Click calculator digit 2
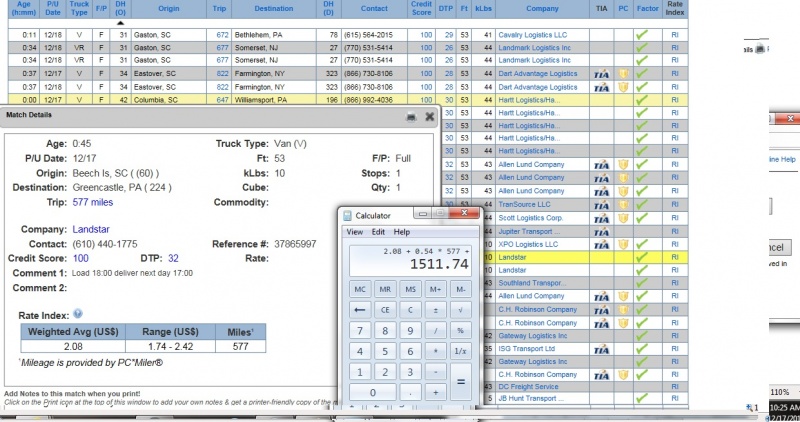The height and width of the screenshot is (422, 800). pyautogui.click(x=385, y=372)
